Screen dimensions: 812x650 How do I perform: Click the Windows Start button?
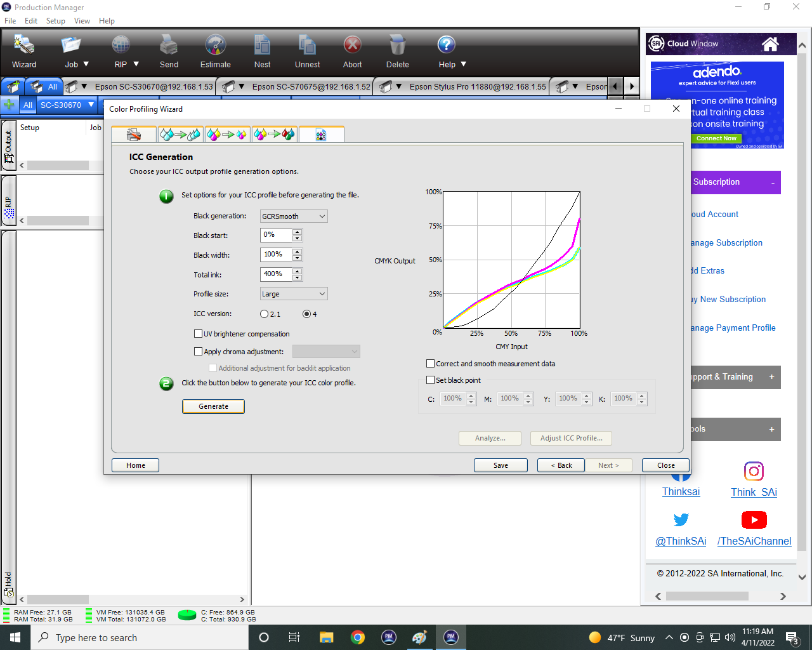15,637
